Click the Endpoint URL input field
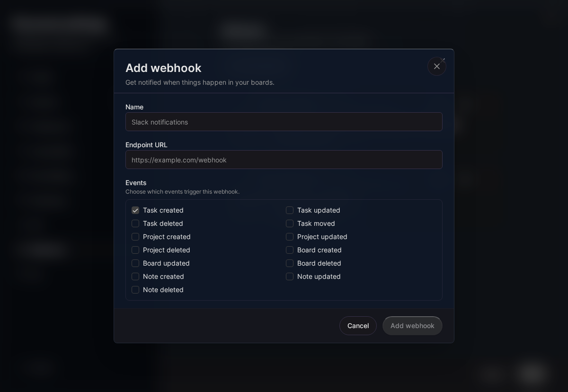The width and height of the screenshot is (568, 392). [x=284, y=160]
